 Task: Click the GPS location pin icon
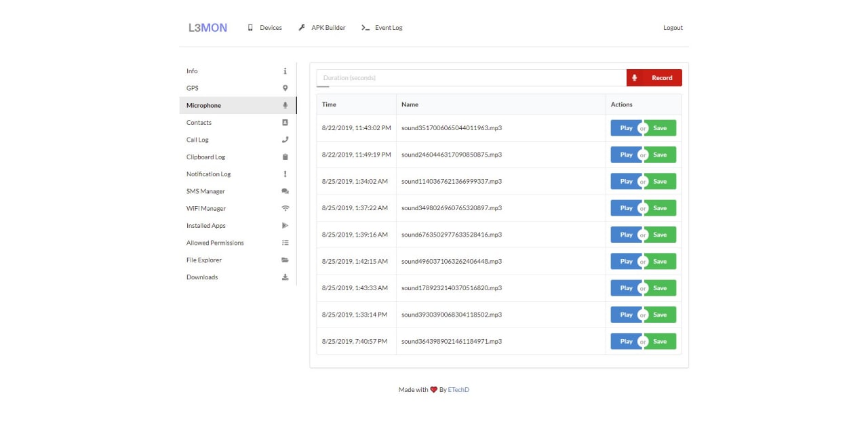tap(285, 88)
